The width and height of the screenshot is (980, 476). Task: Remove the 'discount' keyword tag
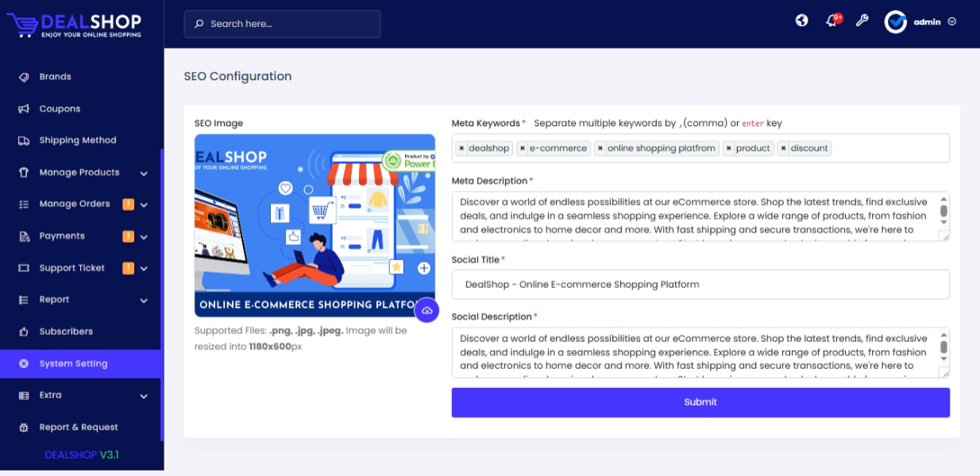784,148
